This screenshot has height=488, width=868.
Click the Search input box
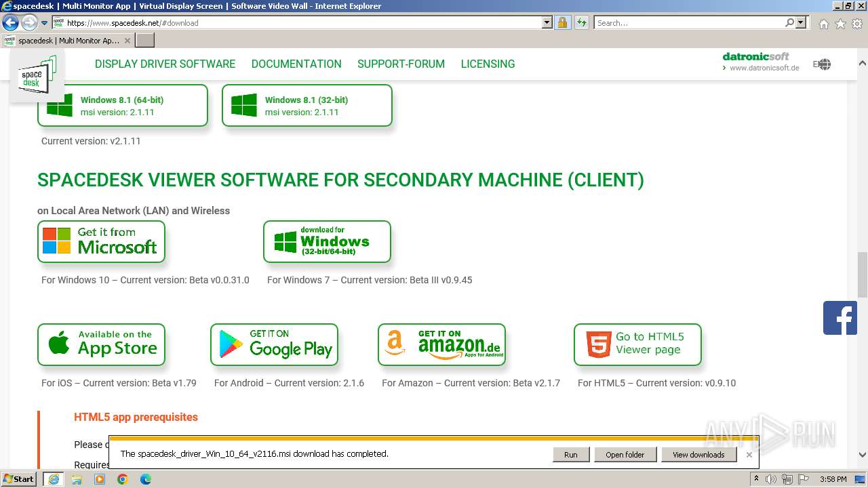[x=689, y=22]
